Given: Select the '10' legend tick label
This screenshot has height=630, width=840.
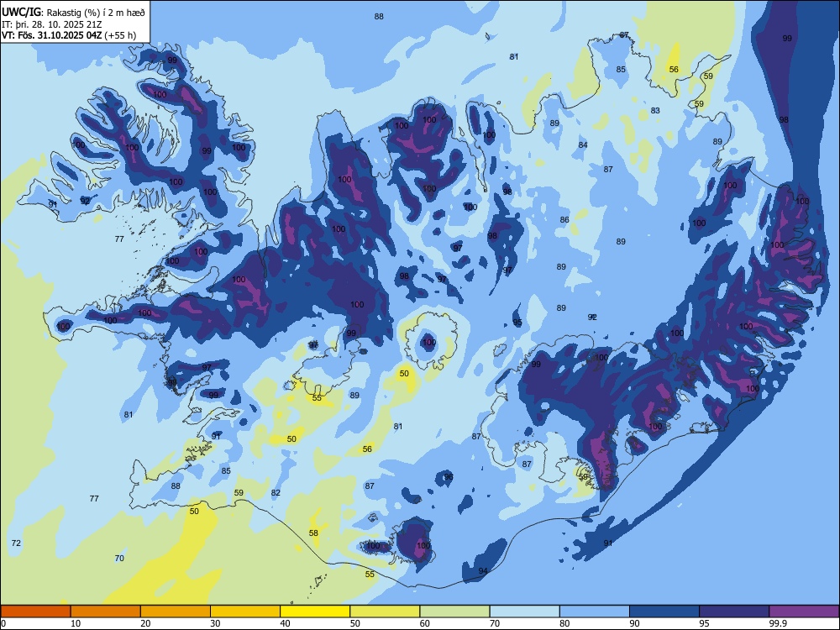Looking at the screenshot, I should coord(76,623).
